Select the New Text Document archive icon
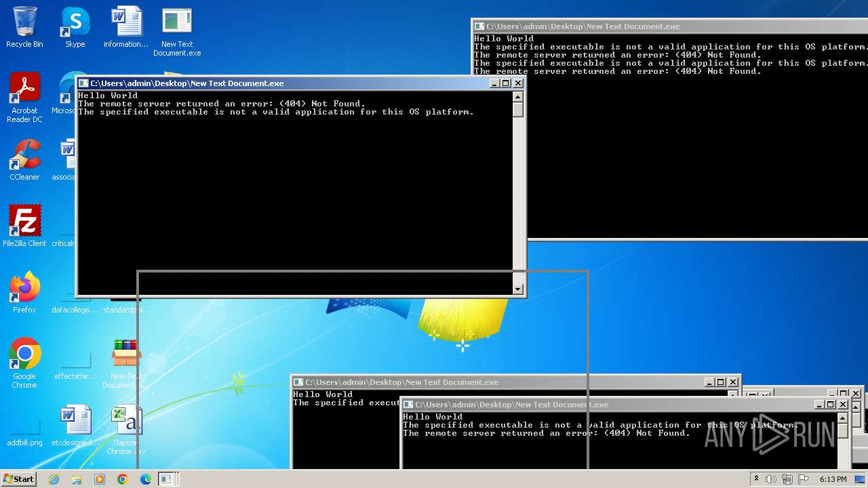 pos(126,363)
